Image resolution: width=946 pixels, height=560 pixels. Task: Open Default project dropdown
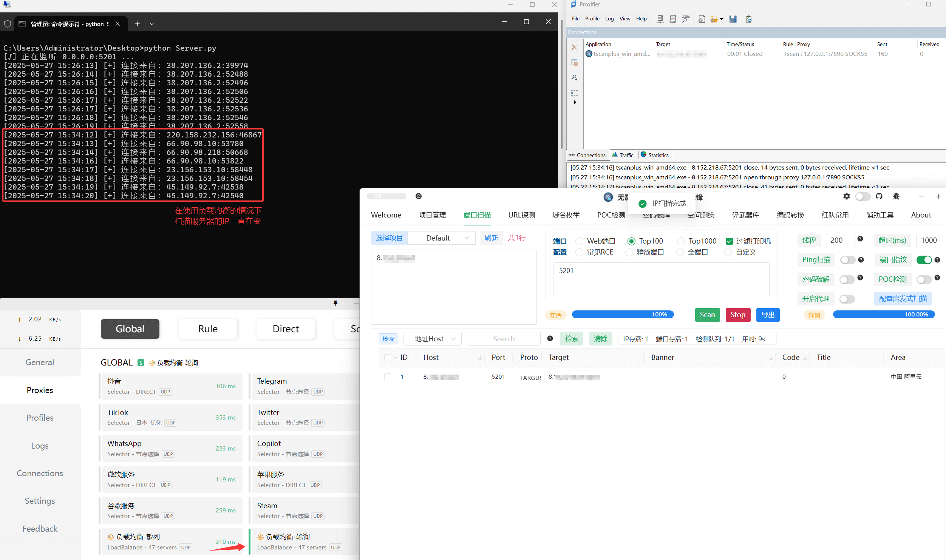point(442,238)
